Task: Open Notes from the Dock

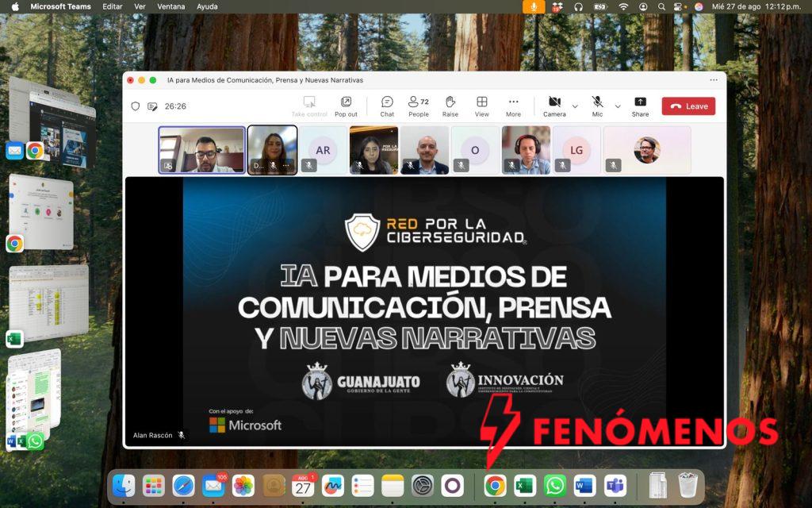Action: tap(393, 487)
